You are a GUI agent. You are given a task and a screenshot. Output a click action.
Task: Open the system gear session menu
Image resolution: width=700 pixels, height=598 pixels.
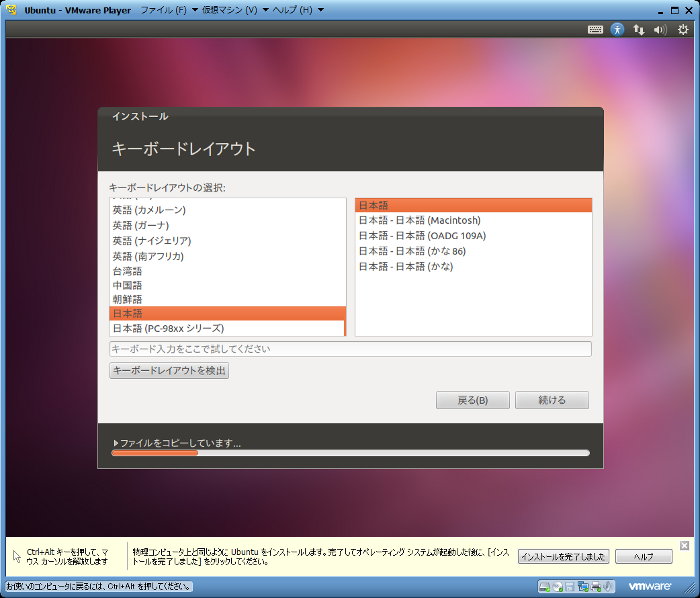[x=683, y=29]
